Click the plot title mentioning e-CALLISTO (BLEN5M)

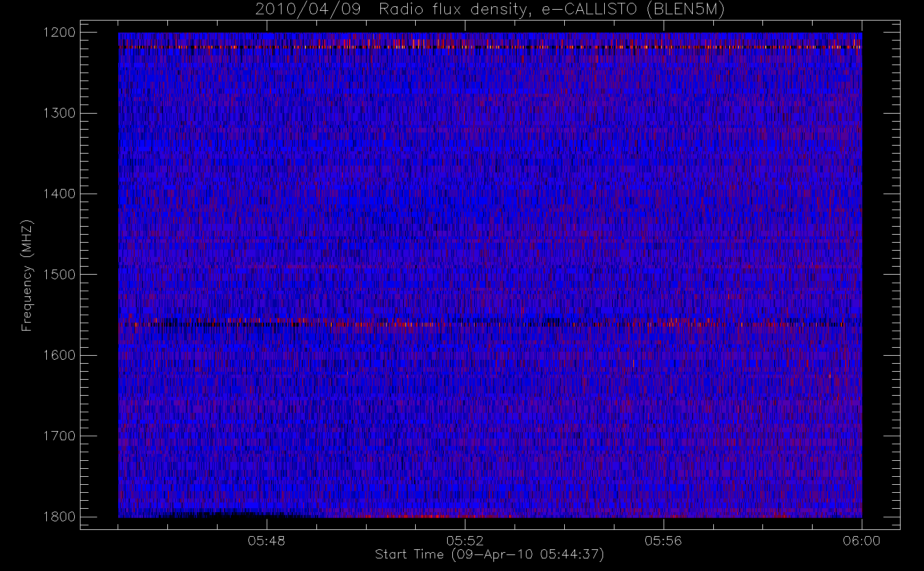point(490,10)
